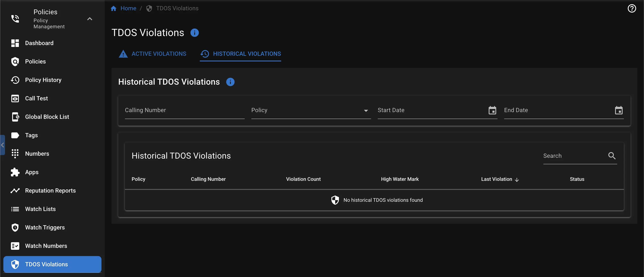
Task: Open Watch Numbers page
Action: point(15,246)
